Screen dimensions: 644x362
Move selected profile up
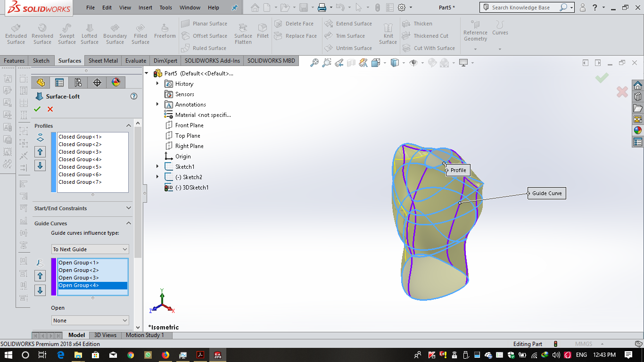[x=40, y=152]
